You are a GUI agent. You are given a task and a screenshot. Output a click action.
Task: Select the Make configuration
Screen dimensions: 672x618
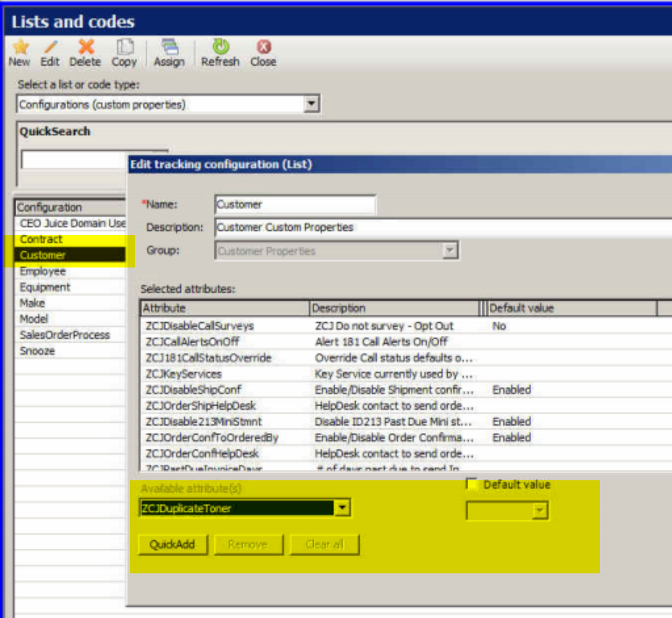70,303
